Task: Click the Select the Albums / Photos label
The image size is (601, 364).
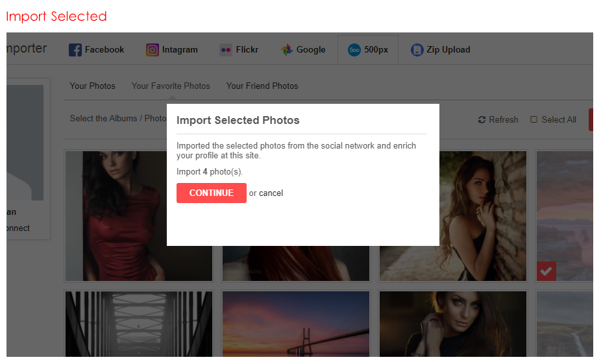Action: coord(117,119)
